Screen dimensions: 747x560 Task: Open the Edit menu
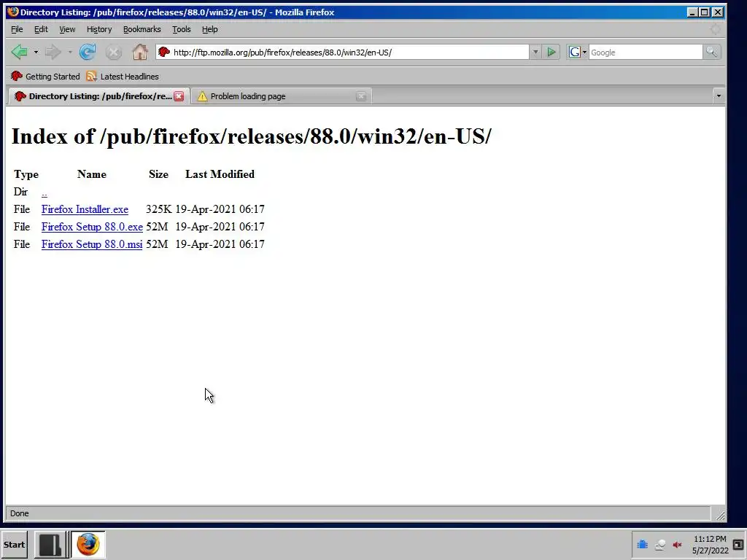[x=41, y=29]
